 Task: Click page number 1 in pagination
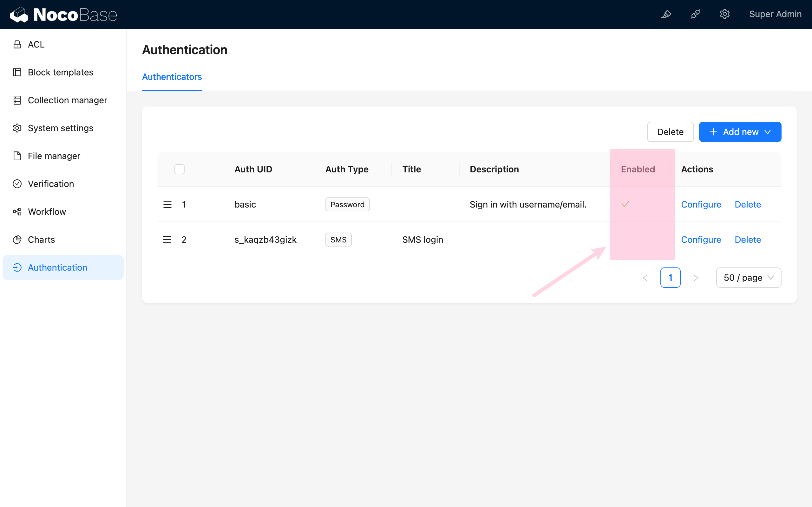pos(670,277)
